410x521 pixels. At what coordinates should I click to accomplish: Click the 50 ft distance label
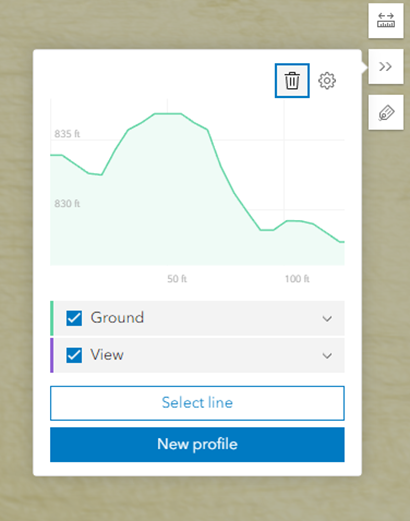(177, 279)
